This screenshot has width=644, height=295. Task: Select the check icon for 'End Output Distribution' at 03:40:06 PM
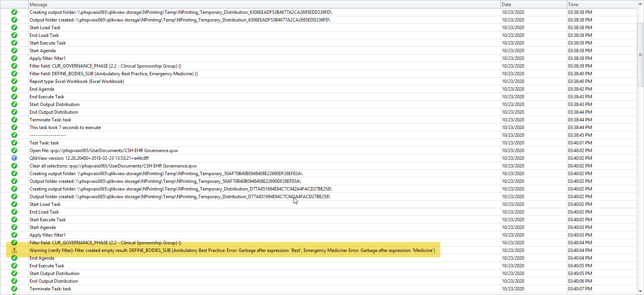(x=14, y=281)
